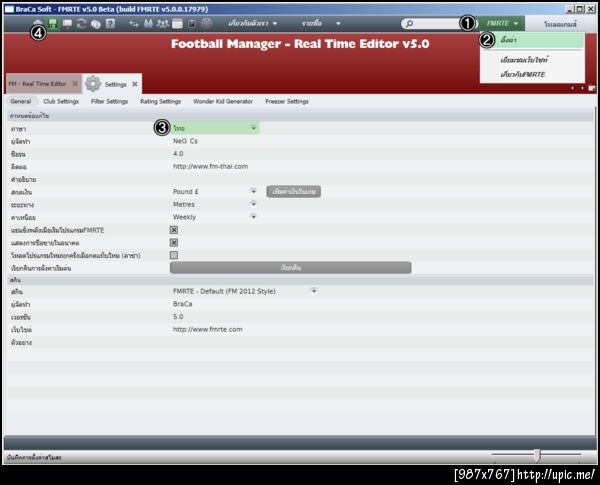This screenshot has width=600, height=485.
Task: Click the monitor screen icon in toolbar
Action: [67, 24]
